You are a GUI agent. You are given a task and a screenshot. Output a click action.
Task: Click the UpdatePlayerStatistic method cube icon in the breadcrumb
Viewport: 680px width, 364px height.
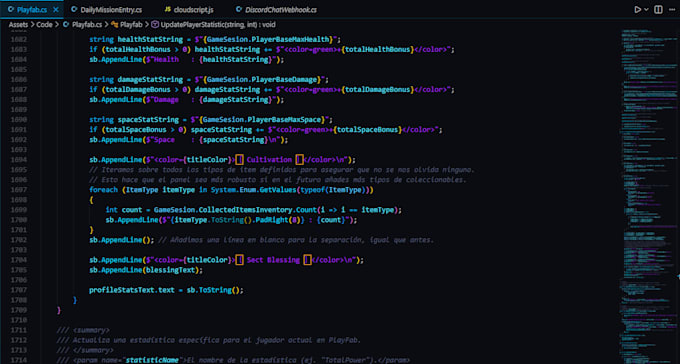(x=156, y=25)
